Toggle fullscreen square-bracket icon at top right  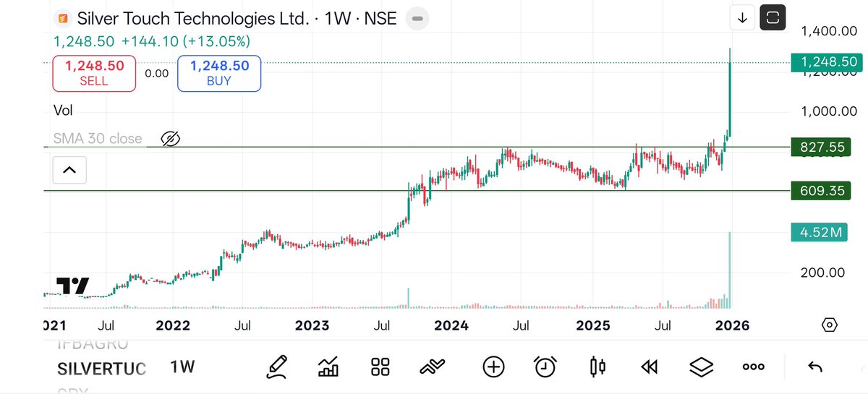(x=773, y=18)
